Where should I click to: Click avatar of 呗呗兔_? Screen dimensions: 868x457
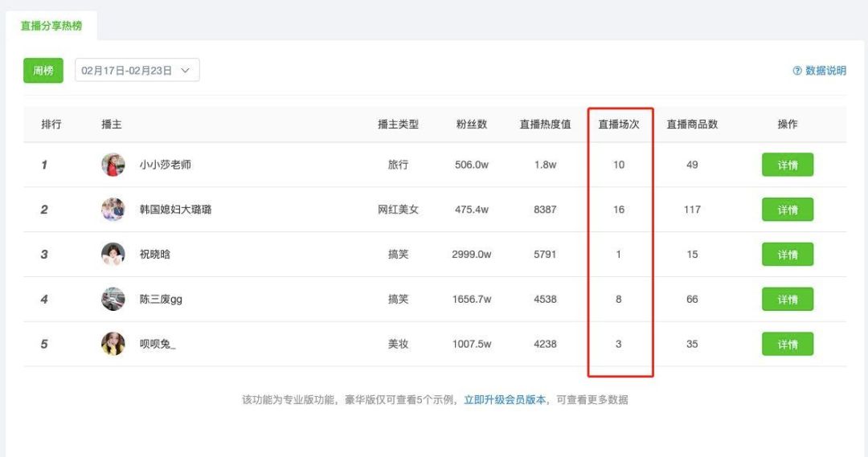tap(113, 344)
